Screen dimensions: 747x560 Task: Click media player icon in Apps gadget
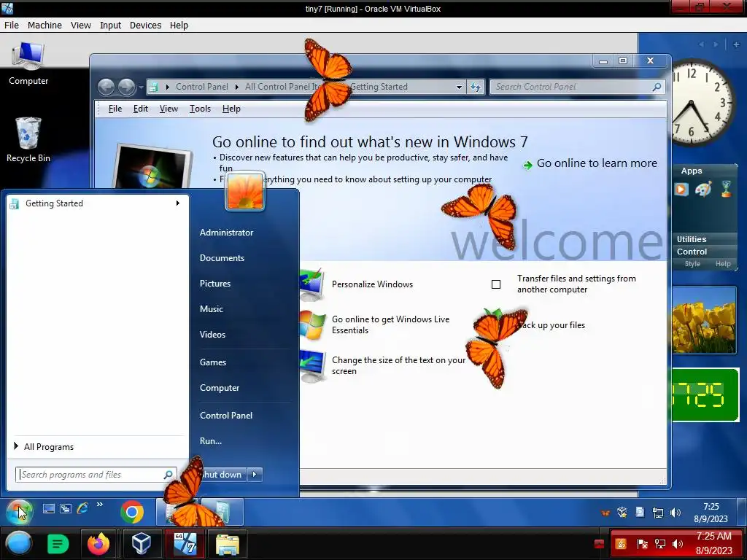[681, 189]
